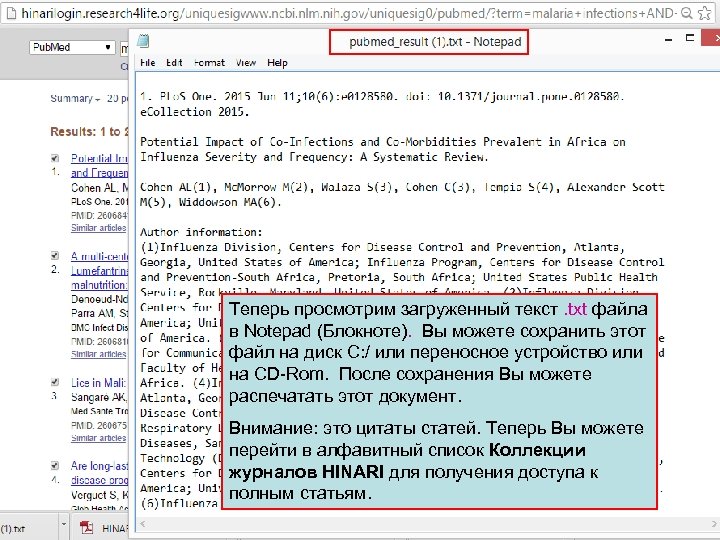720x540 pixels.
Task: Open the Notepad View menu
Action: 246,63
